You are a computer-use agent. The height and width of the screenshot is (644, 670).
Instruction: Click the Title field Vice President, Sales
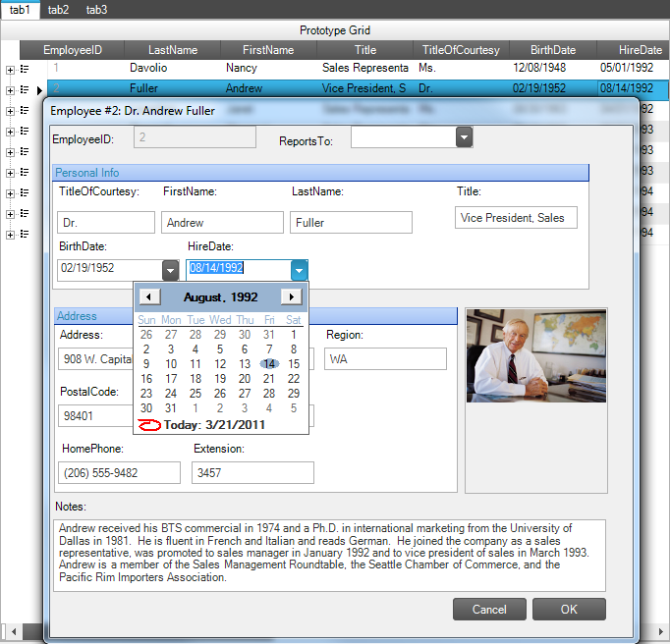pos(516,218)
